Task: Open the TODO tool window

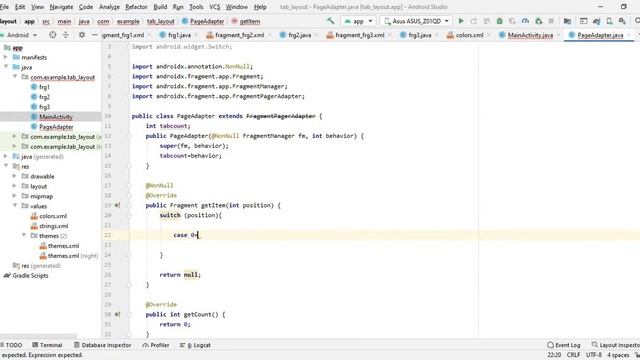Action: [11, 345]
